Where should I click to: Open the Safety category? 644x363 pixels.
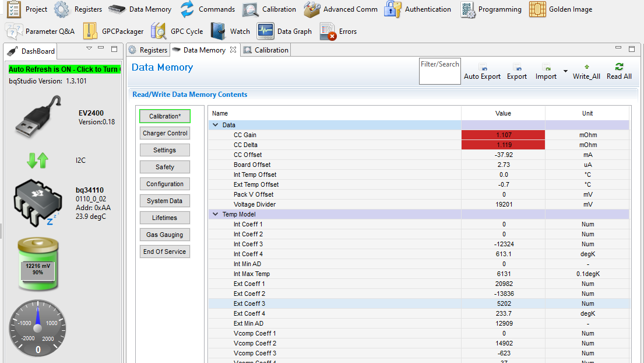[x=165, y=167]
